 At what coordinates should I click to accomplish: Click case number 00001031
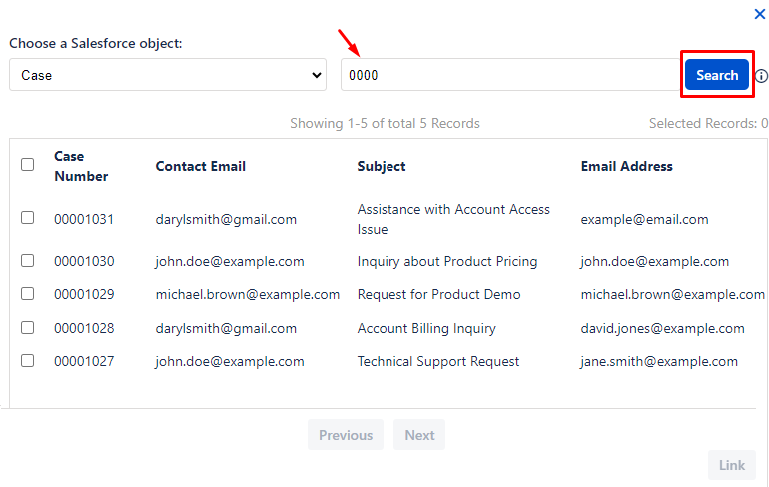(84, 219)
